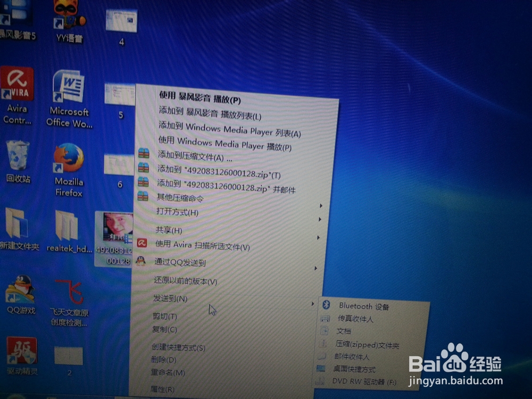The image size is (532, 399).
Task: Choose 添加到 暴风影音 播放列表(L)
Action: pos(210,113)
